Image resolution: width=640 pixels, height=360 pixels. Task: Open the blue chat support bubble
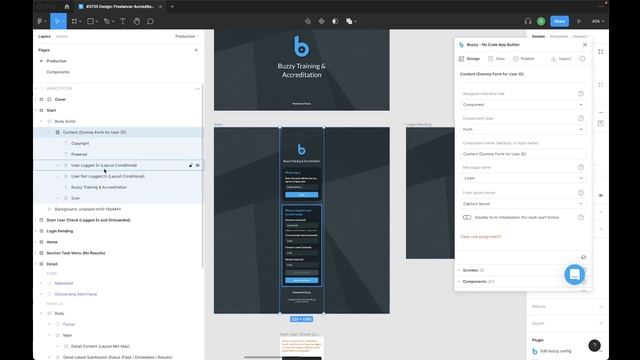574,274
